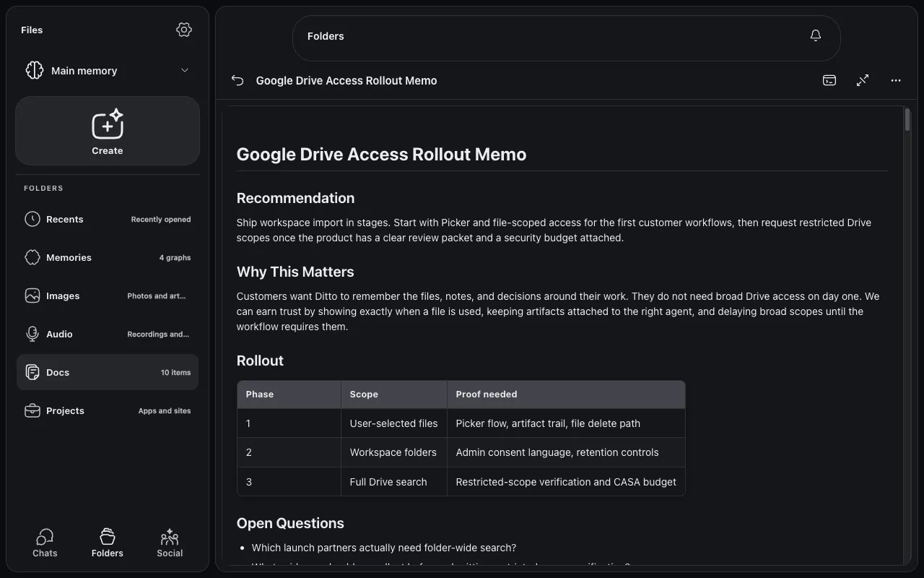Viewport: 924px width, 578px height.
Task: Expand document to fullscreen with the arrows icon
Action: tap(863, 80)
